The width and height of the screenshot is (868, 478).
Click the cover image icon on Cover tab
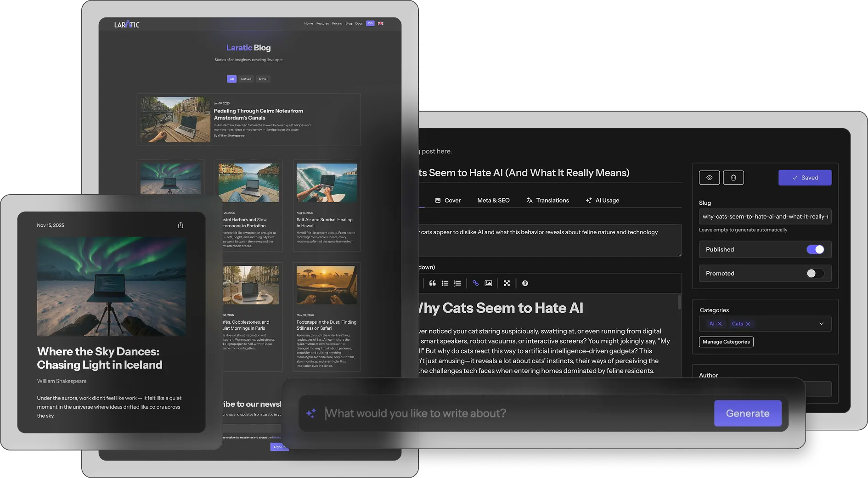coord(438,200)
